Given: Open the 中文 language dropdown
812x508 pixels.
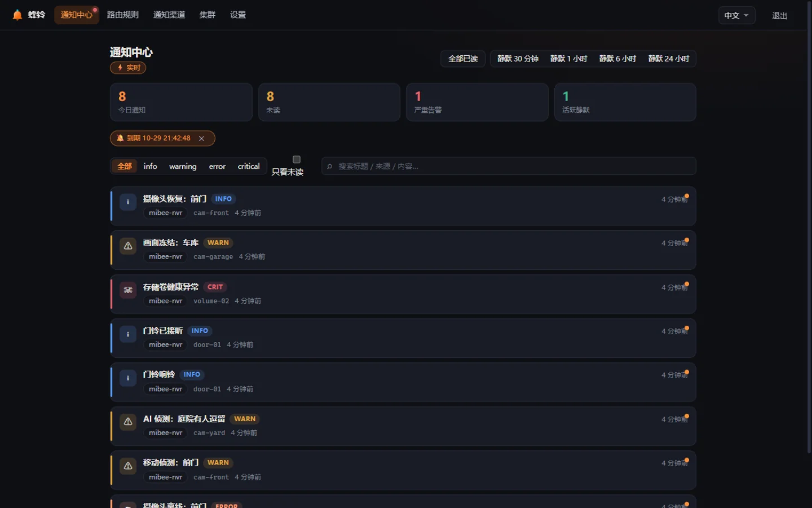Looking at the screenshot, I should (736, 15).
